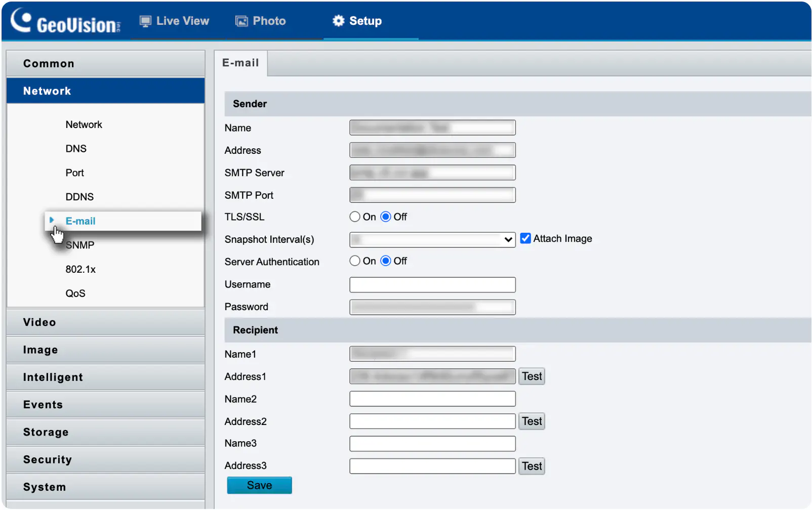Click the Password field
812x510 pixels.
432,307
